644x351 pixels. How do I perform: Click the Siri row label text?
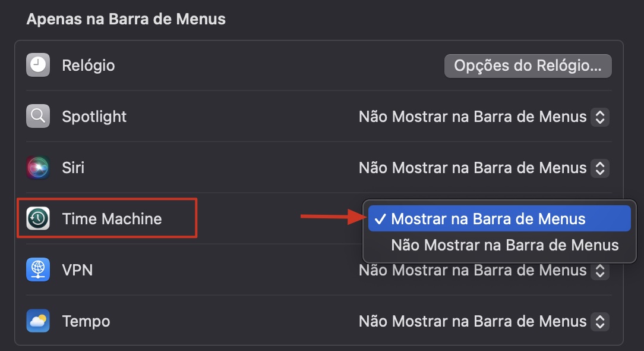coord(73,168)
